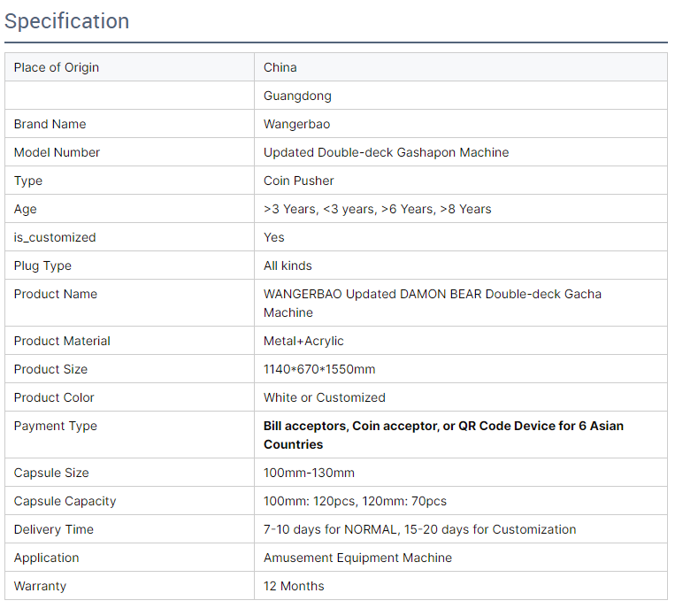Image resolution: width=675 pixels, height=616 pixels.
Task: Select the 'Model Number' label
Action: pyautogui.click(x=57, y=152)
